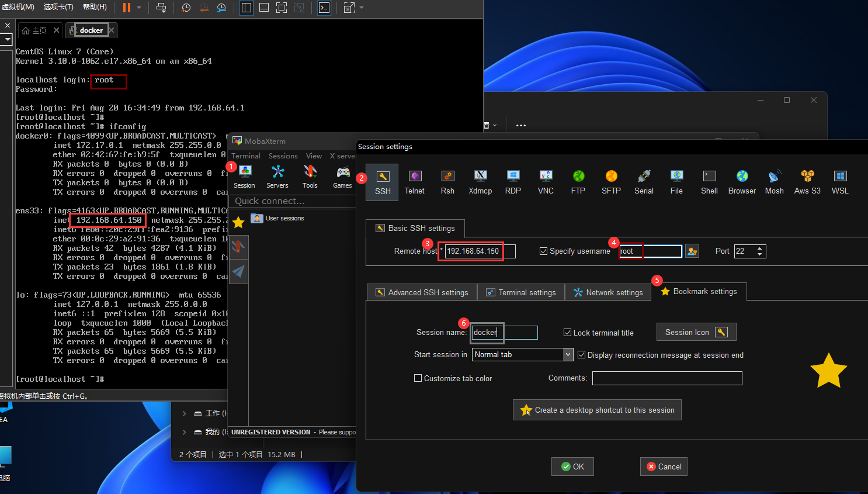
Task: Choose the Xdmcp session type
Action: point(480,182)
